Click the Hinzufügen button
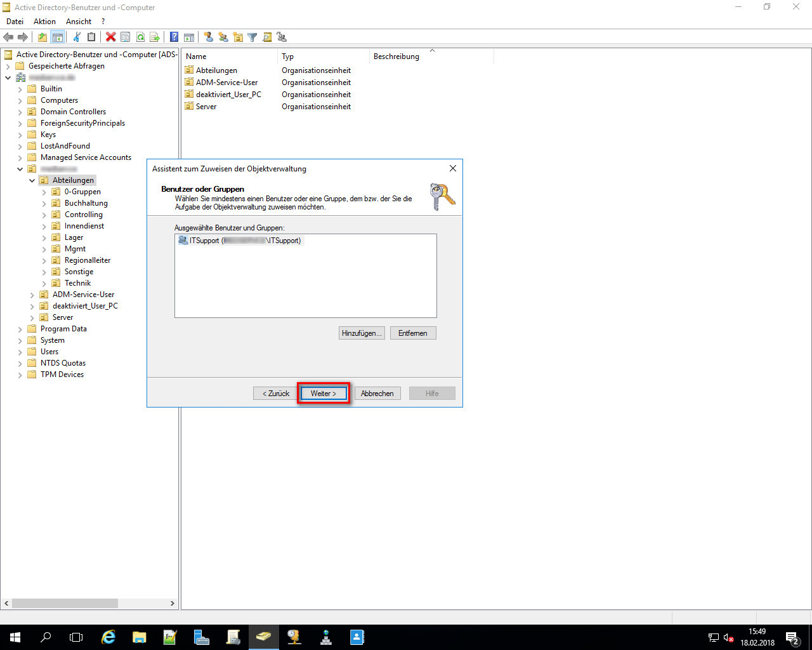This screenshot has width=812, height=650. tap(362, 333)
